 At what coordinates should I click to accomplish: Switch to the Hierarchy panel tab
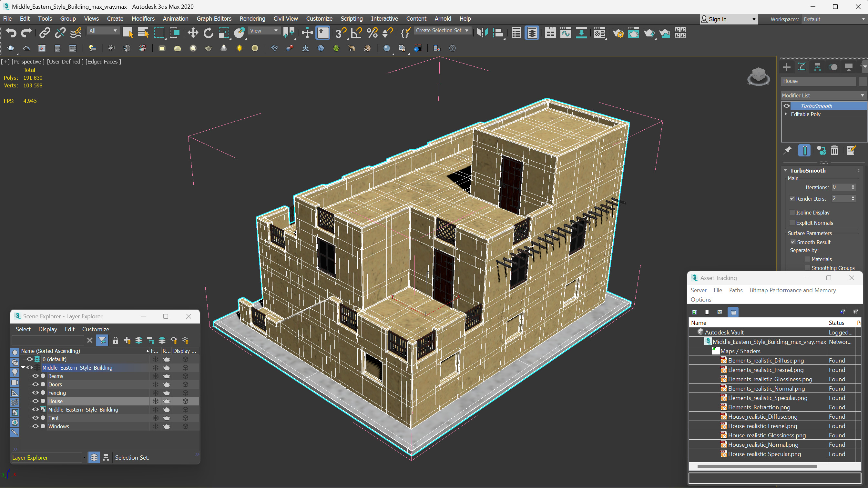pyautogui.click(x=817, y=67)
